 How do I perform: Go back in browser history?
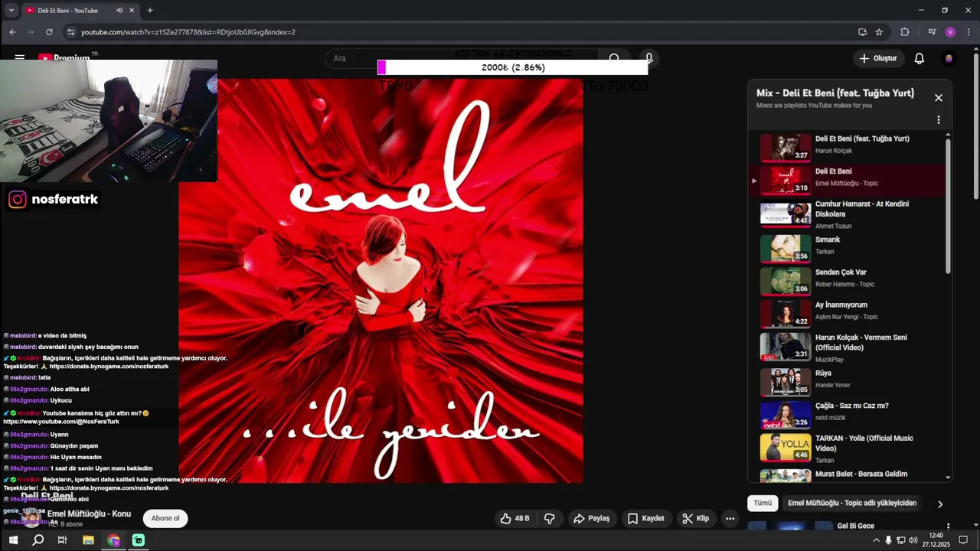point(12,32)
